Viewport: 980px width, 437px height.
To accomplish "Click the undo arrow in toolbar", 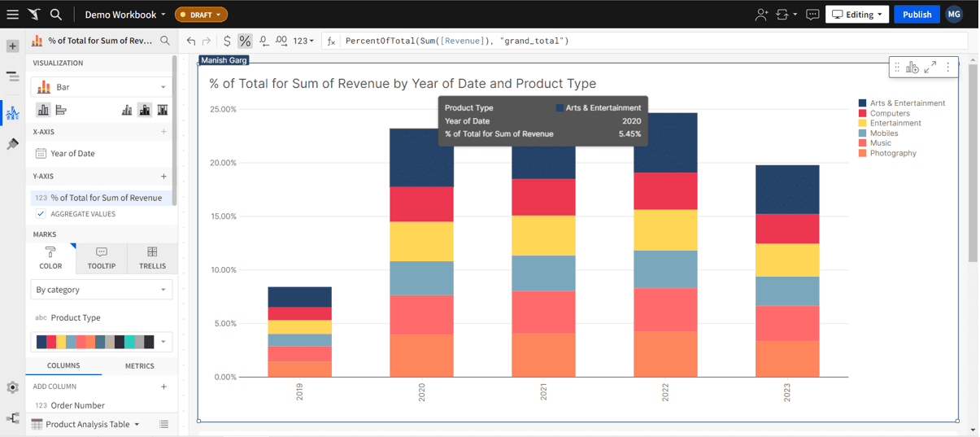I will coord(191,41).
